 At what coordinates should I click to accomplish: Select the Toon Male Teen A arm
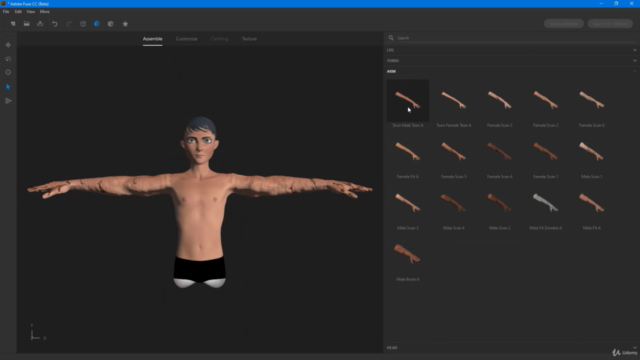[x=408, y=100]
